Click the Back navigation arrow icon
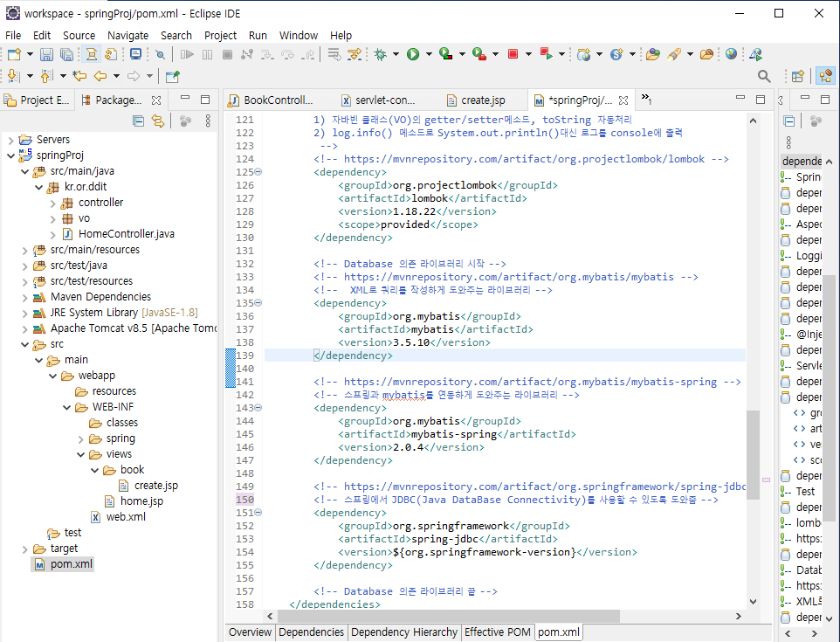Screen dimensions: 840x642 tap(100, 77)
